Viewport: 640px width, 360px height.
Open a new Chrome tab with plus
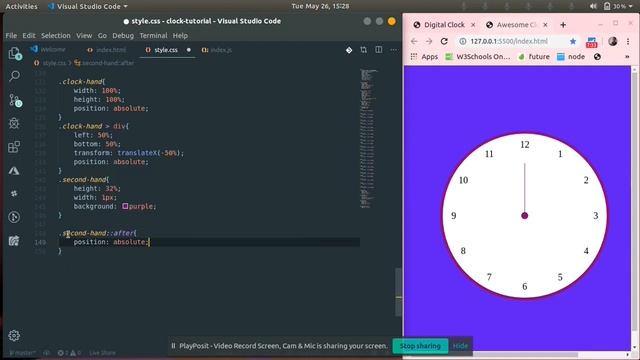(563, 25)
